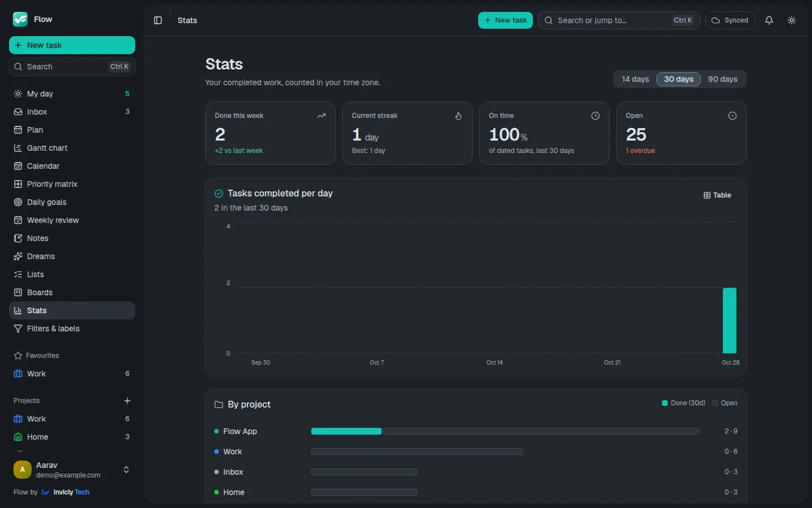Select the 90 days range
Image resolution: width=812 pixels, height=508 pixels.
click(x=722, y=79)
